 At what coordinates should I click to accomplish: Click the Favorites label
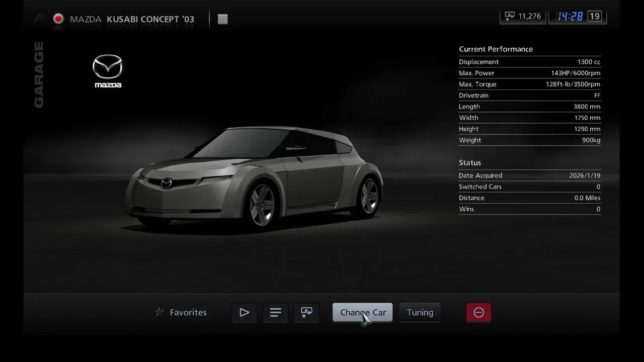click(188, 312)
